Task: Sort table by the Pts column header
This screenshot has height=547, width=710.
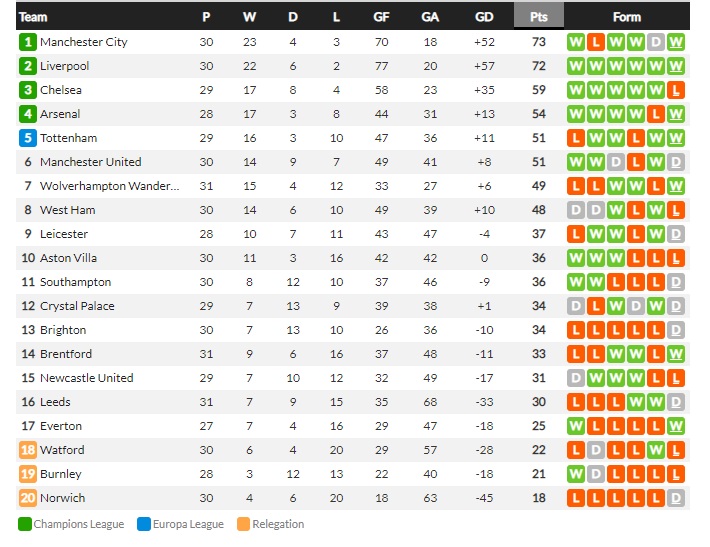Action: pyautogui.click(x=539, y=17)
